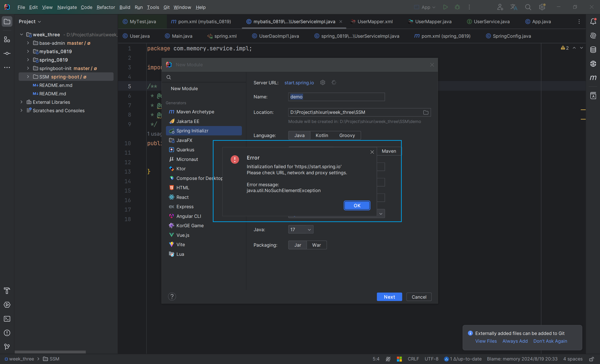600x364 pixels.
Task: Open Search Everywhere magnifier icon
Action: [x=528, y=7]
